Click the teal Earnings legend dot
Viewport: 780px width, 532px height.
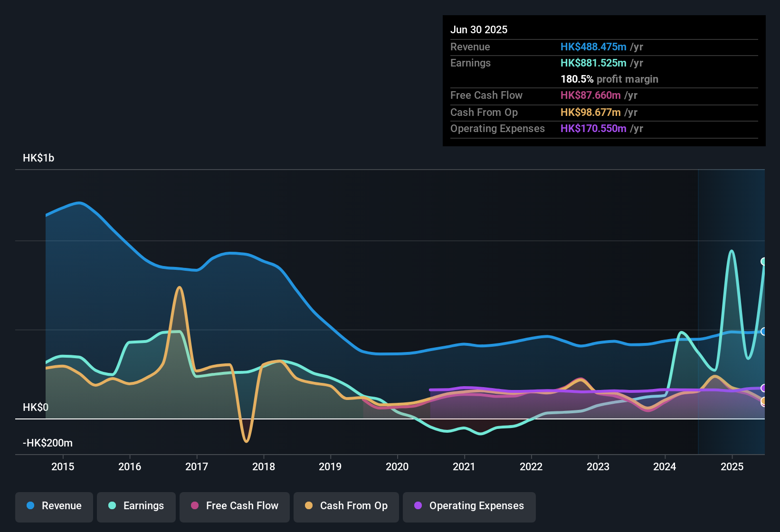112,505
